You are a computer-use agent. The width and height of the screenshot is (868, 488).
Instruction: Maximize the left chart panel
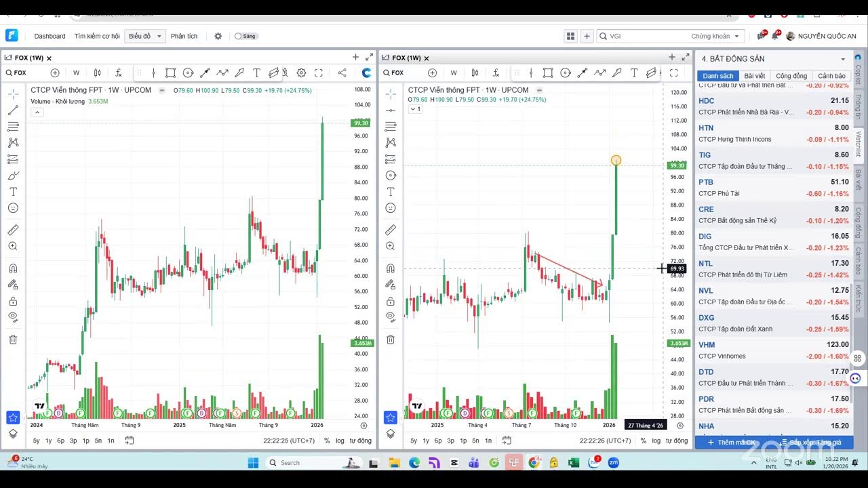(369, 58)
